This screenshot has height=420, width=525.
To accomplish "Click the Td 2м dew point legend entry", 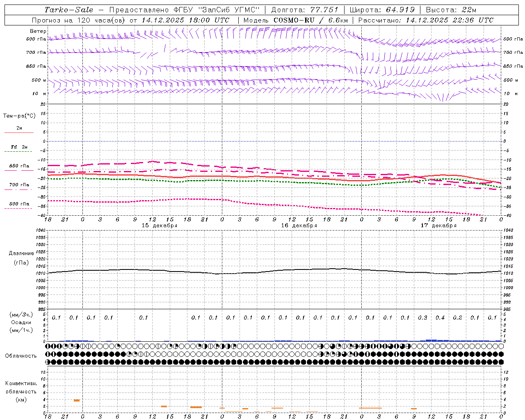I will click(x=19, y=147).
